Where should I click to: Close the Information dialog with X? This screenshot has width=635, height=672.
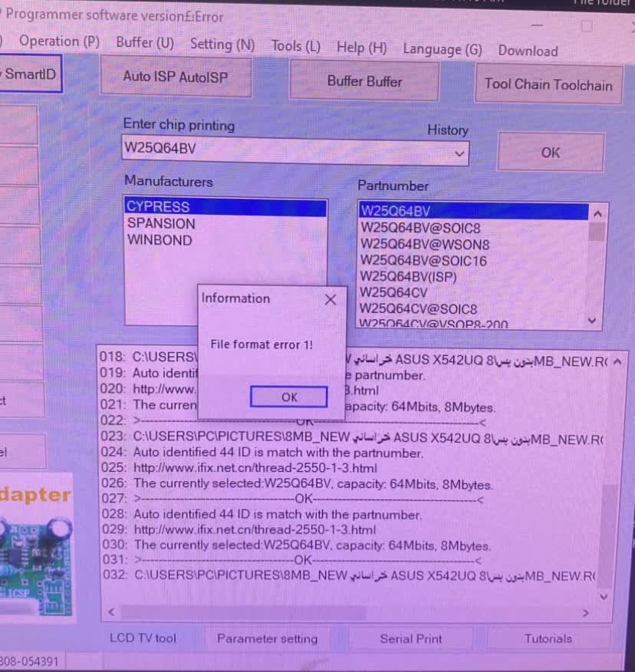[331, 300]
